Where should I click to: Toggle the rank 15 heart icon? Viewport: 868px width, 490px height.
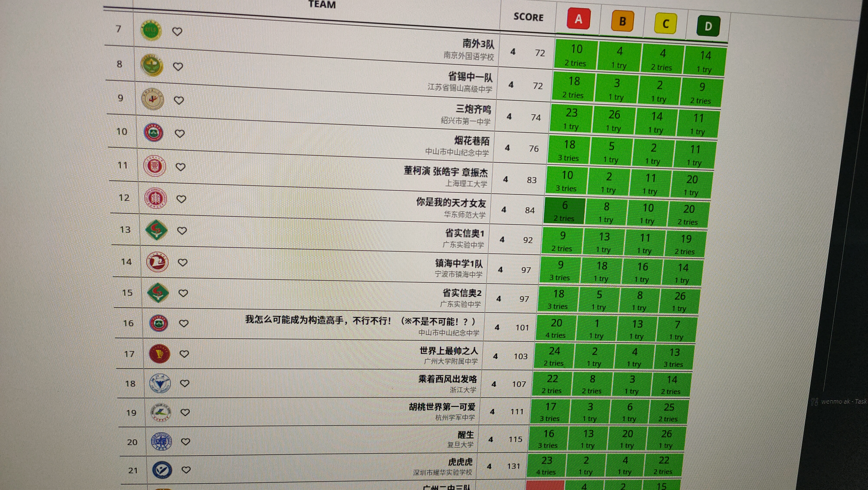pos(183,293)
